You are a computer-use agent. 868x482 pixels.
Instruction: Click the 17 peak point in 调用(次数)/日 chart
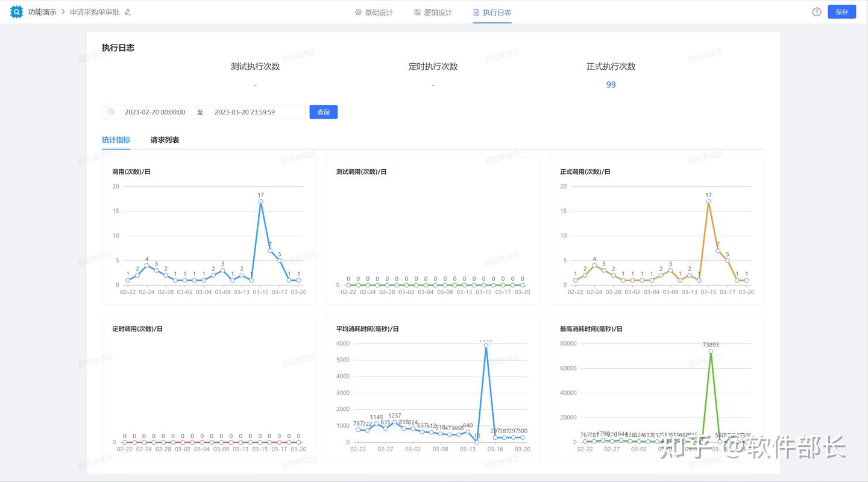coord(260,202)
